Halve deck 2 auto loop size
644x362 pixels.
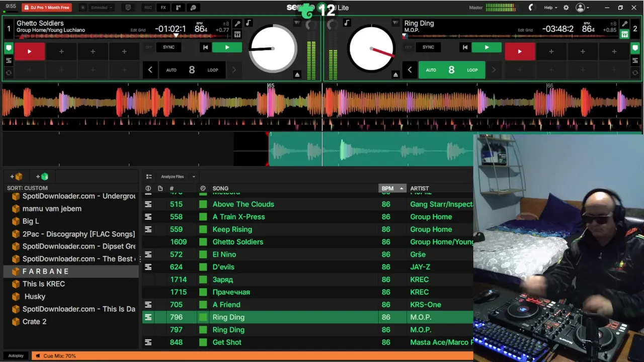(410, 70)
